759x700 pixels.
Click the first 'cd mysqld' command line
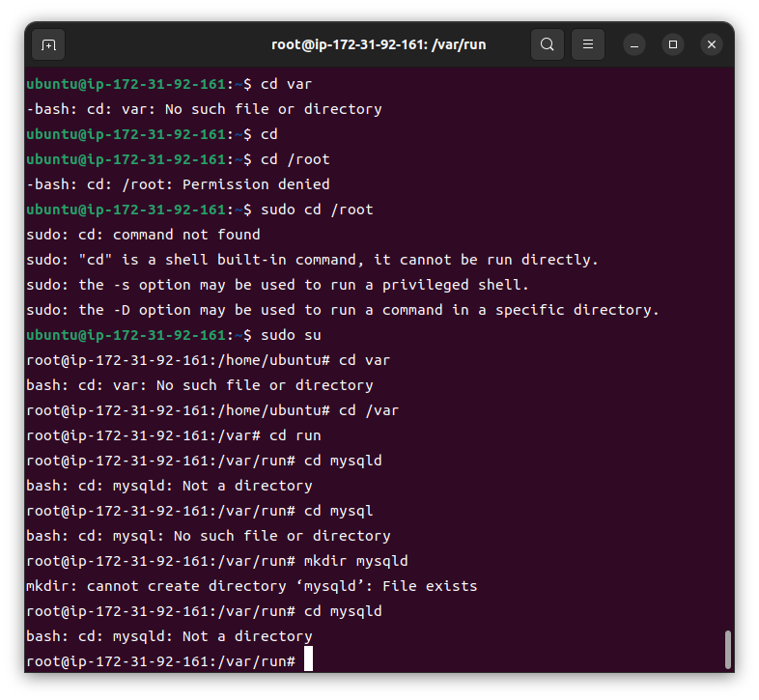point(205,461)
